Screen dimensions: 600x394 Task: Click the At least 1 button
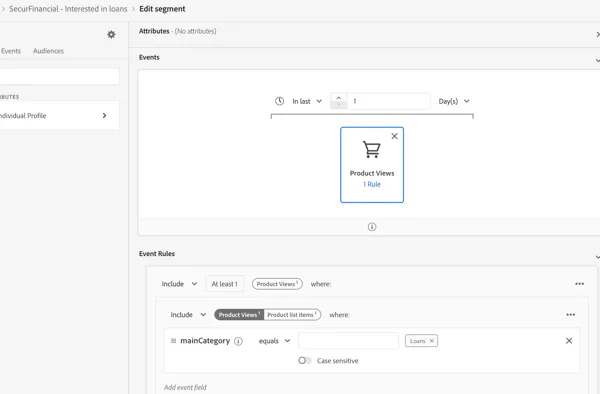pyautogui.click(x=225, y=284)
